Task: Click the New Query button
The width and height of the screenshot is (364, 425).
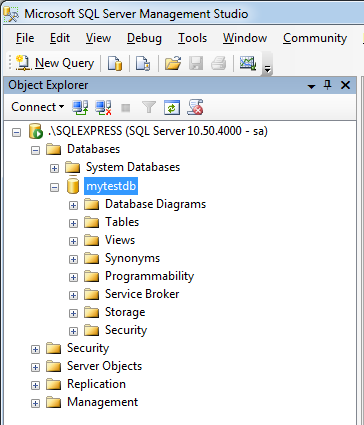Action: (55, 63)
